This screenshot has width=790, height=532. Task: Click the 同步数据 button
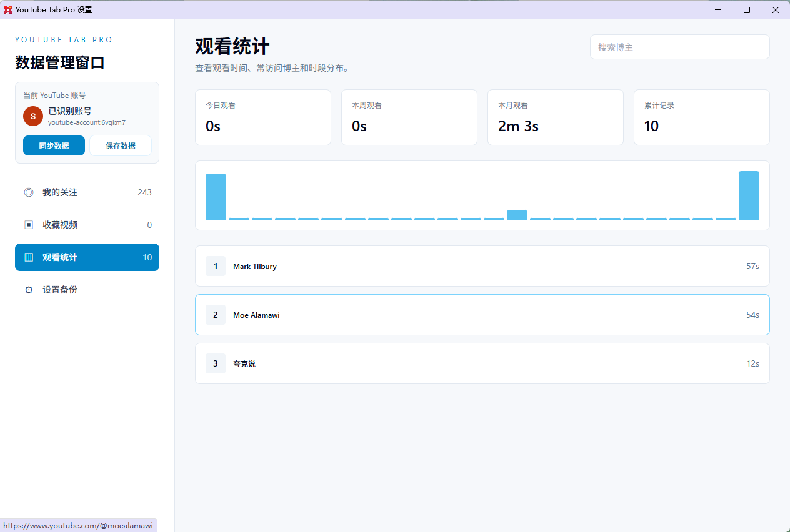[x=54, y=145]
